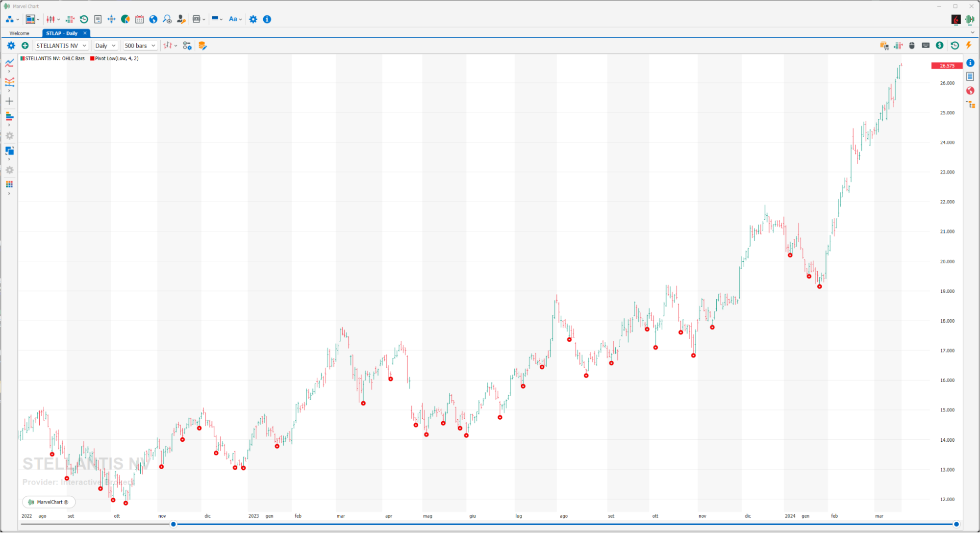Image resolution: width=980 pixels, height=533 pixels.
Task: Toggle the orange lightning bolt icon
Action: tap(969, 45)
